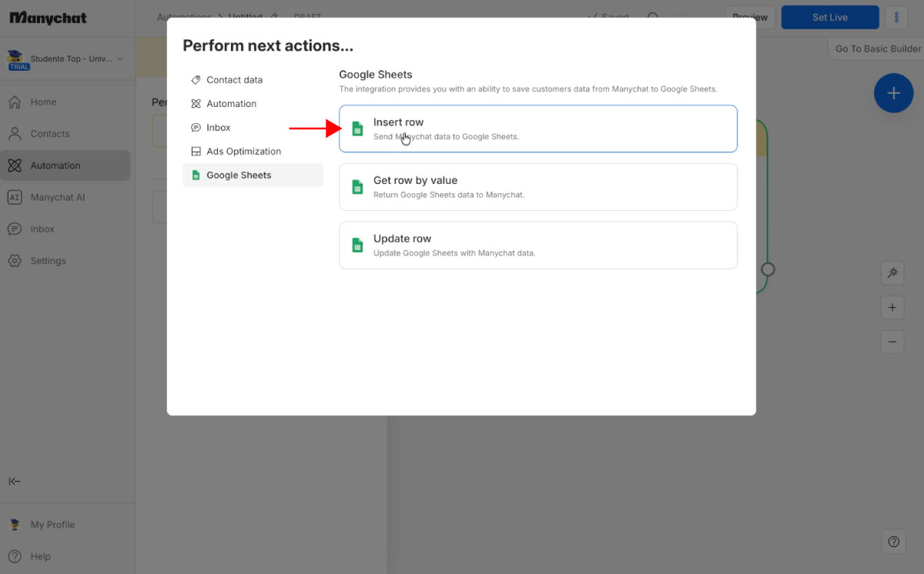Open Automation category in dialog list
Screen dimensions: 924x574
point(253,104)
